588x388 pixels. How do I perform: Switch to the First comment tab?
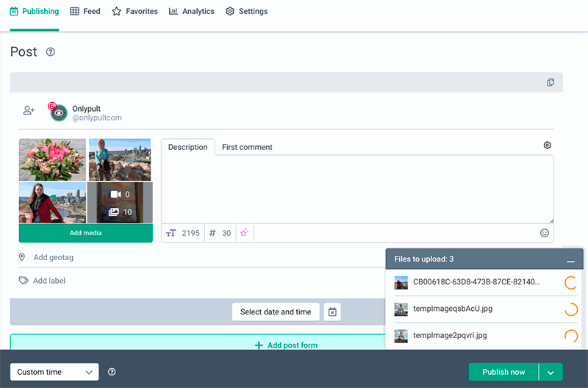[x=247, y=147]
